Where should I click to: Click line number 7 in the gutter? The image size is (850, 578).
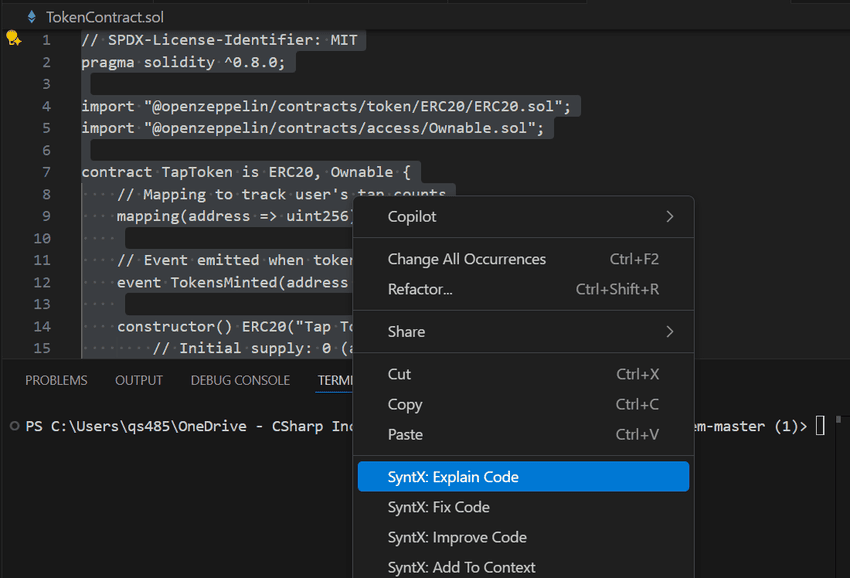(x=46, y=172)
